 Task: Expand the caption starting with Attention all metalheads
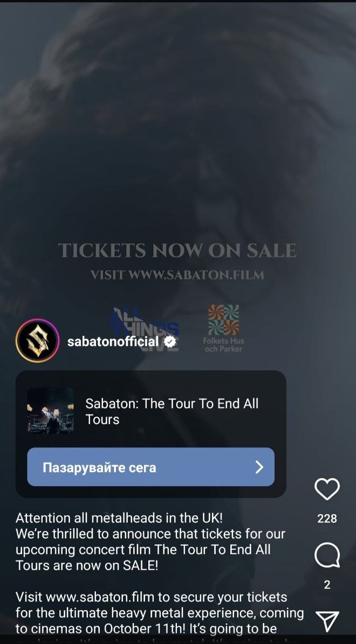click(x=150, y=541)
